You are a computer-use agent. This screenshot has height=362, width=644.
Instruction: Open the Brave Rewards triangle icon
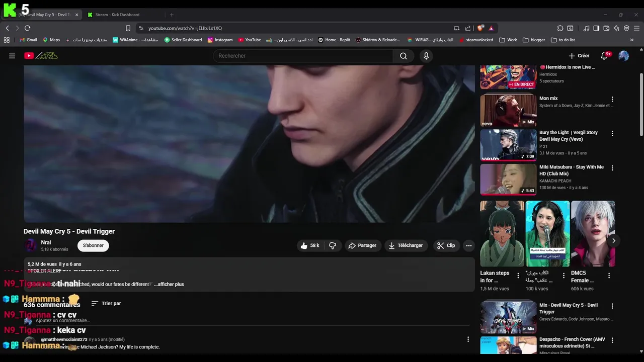(491, 28)
